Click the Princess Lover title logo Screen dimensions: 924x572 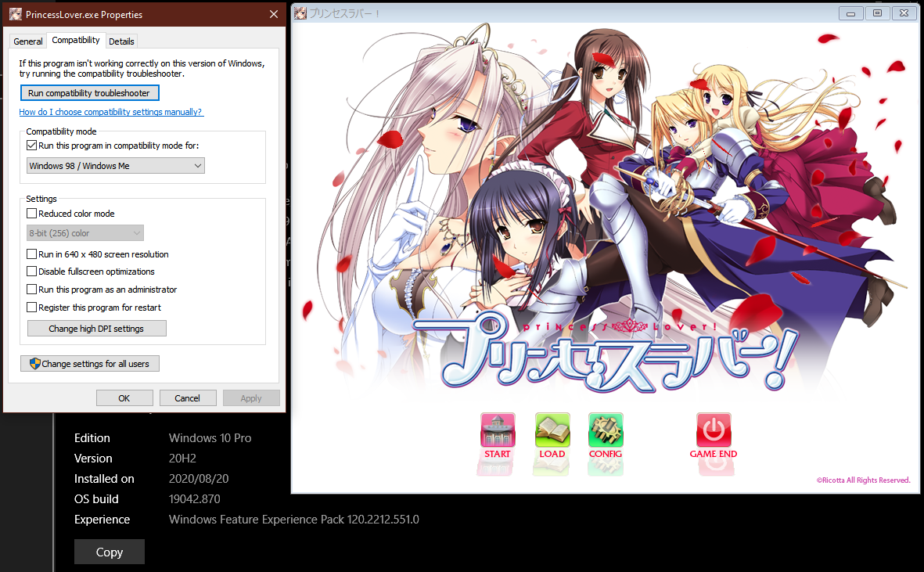pyautogui.click(x=607, y=354)
